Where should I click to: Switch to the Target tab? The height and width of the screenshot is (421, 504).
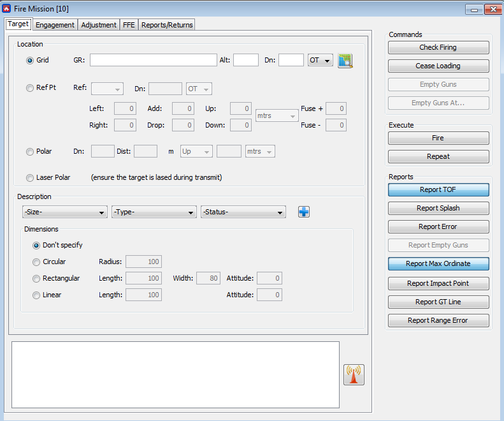[18, 24]
